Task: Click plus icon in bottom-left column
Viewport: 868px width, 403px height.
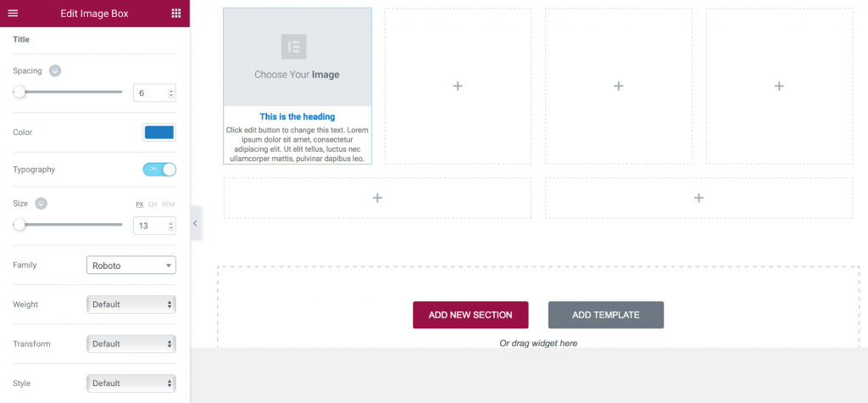Action: pyautogui.click(x=377, y=198)
